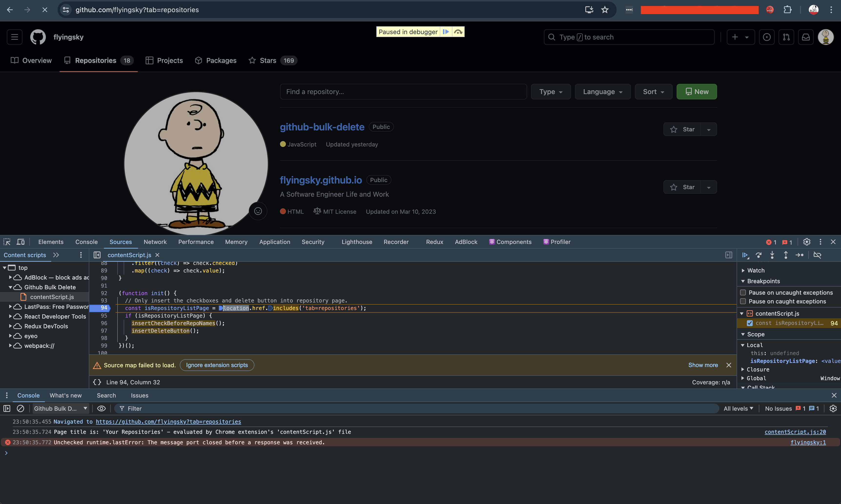Collapse the Breakpoints section

[x=743, y=281]
